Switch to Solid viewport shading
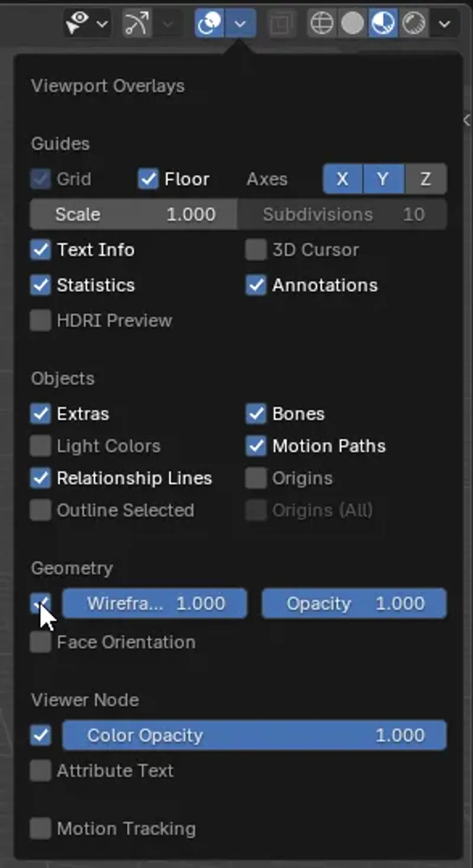 tap(353, 24)
